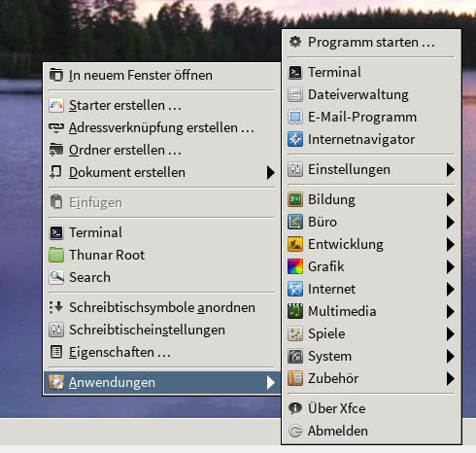The height and width of the screenshot is (453, 476).
Task: Expand the Zubehör submenu arrow
Action: 450,378
